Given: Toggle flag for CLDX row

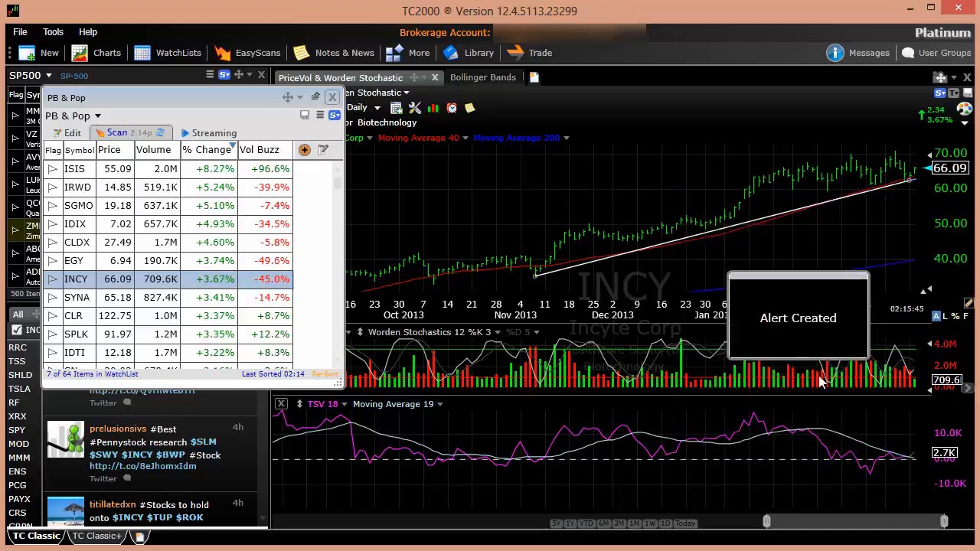Looking at the screenshot, I should (53, 243).
